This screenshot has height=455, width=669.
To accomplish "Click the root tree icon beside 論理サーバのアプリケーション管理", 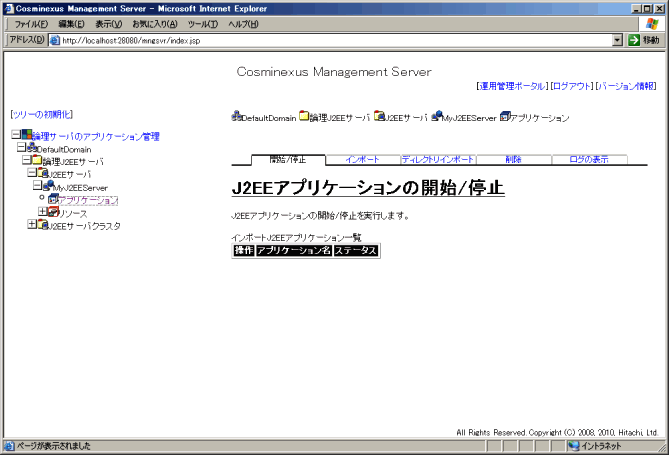I will (x=27, y=135).
